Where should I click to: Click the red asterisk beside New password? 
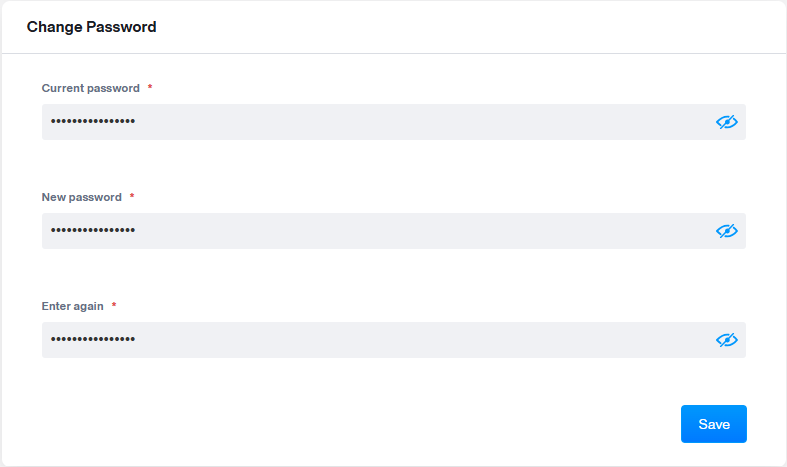coord(132,197)
